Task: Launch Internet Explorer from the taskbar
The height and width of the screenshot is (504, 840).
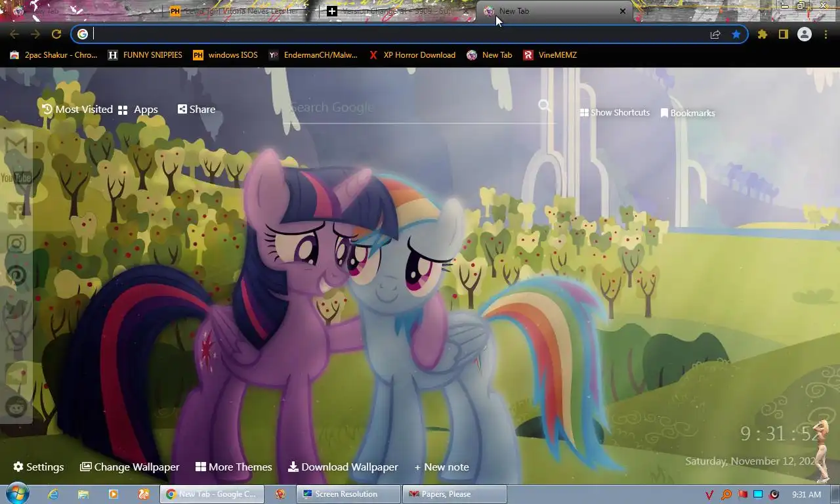Action: (53, 494)
